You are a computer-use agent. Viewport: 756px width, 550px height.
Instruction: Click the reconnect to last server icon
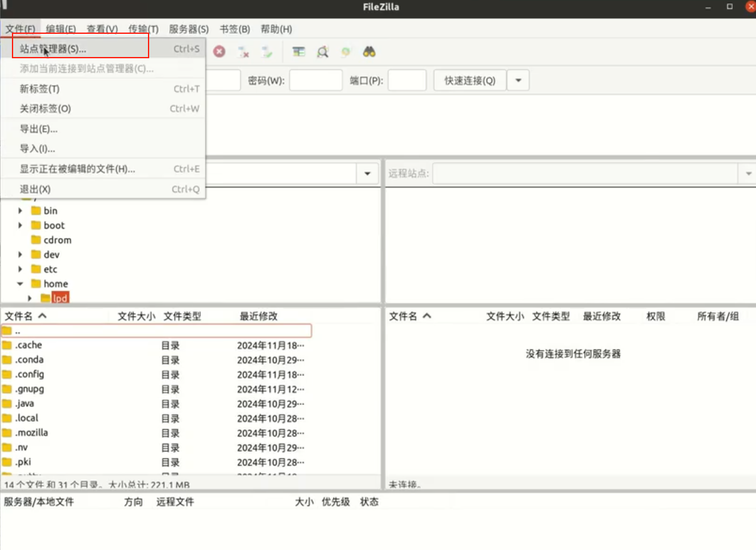pyautogui.click(x=267, y=52)
